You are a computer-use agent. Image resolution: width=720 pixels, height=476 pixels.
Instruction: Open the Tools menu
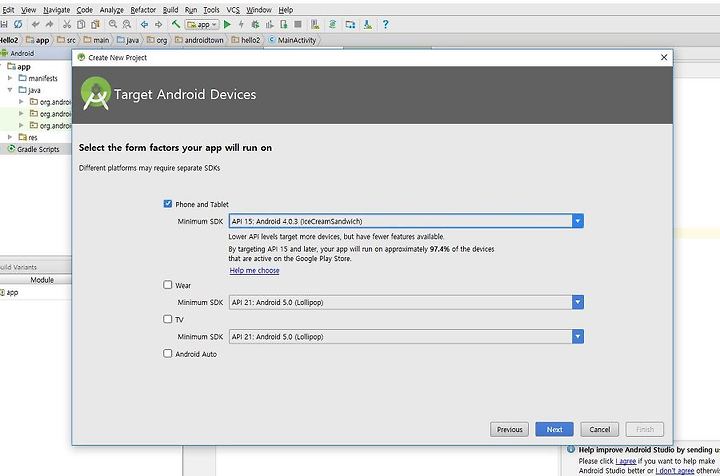[x=211, y=10]
